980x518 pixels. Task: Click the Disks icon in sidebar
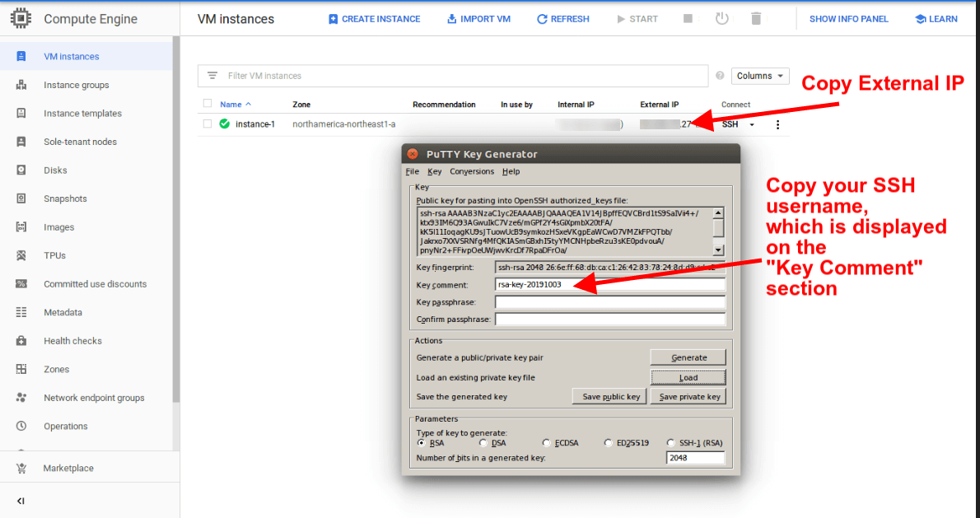(21, 170)
